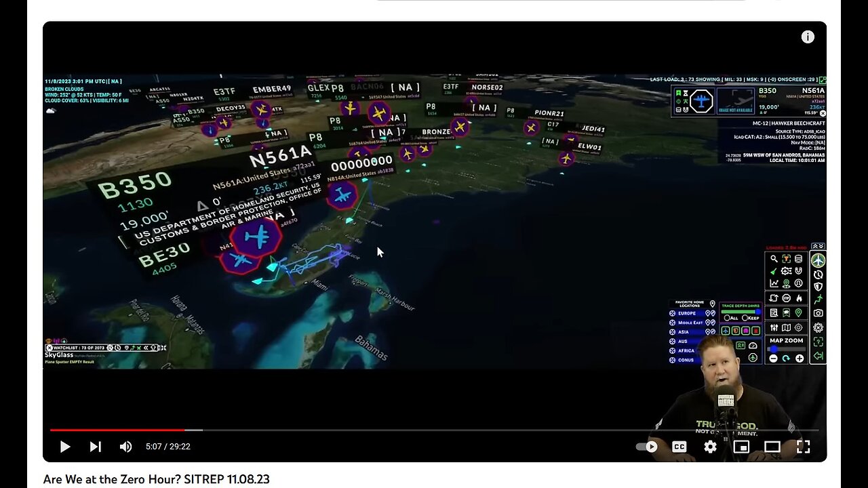Click the NORSE02 aircraft label
Image resolution: width=868 pixels, height=488 pixels.
[487, 87]
